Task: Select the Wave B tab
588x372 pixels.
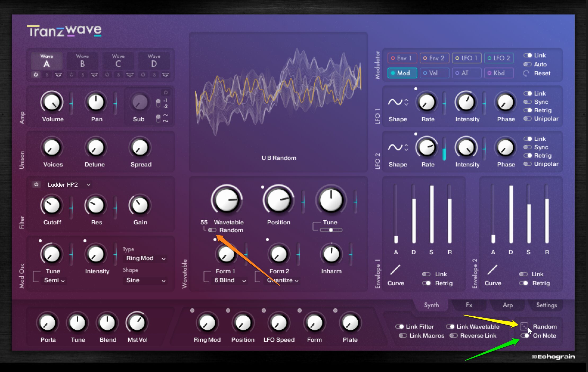Action: click(x=82, y=61)
